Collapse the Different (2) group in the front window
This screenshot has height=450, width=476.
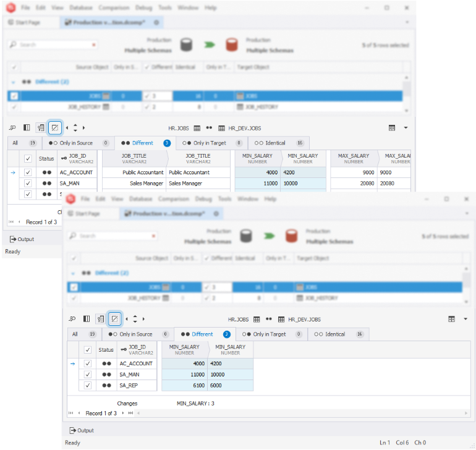(x=73, y=273)
